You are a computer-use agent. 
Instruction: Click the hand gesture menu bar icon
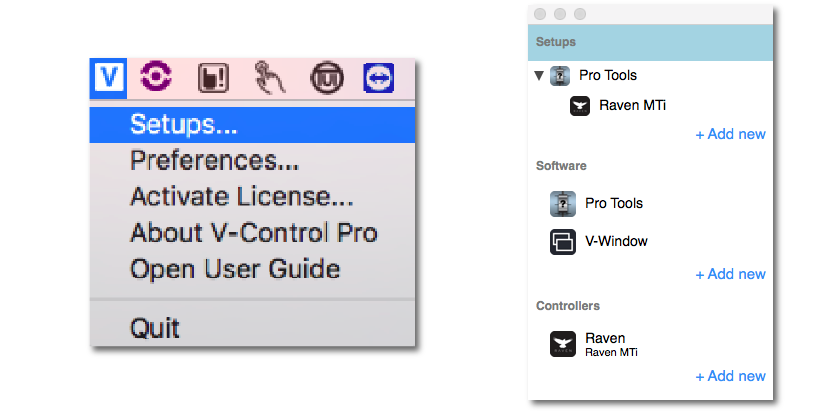(265, 77)
